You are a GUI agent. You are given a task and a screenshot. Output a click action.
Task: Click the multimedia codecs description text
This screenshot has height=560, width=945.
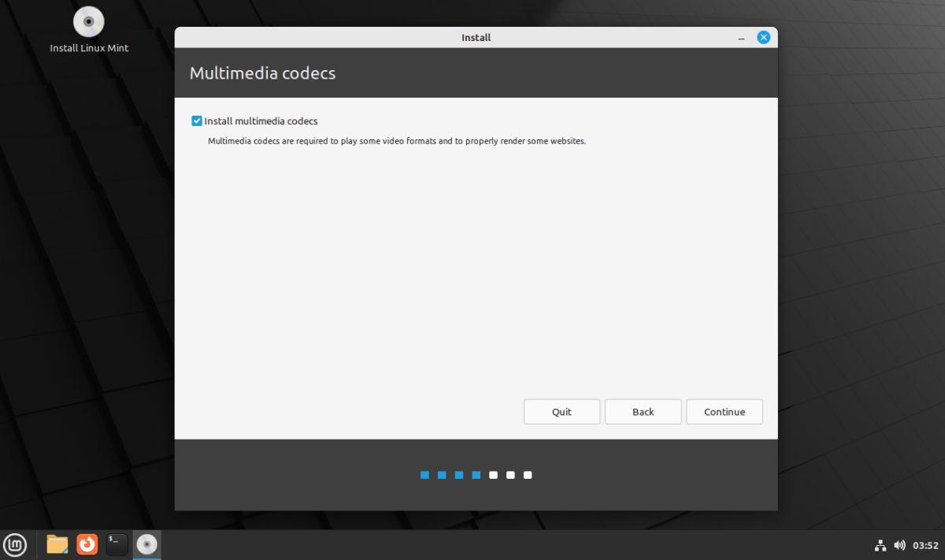click(396, 141)
